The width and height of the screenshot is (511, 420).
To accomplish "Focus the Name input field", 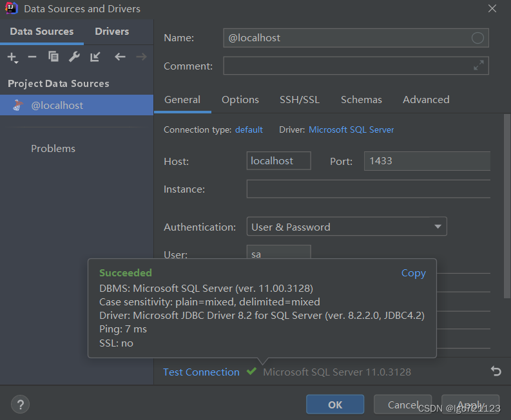I will tap(356, 38).
